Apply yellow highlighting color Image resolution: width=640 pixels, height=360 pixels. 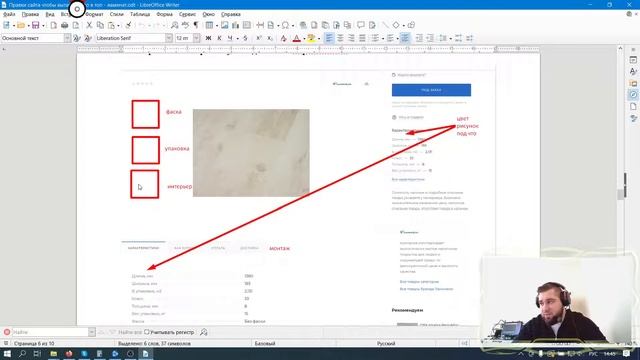[311, 38]
